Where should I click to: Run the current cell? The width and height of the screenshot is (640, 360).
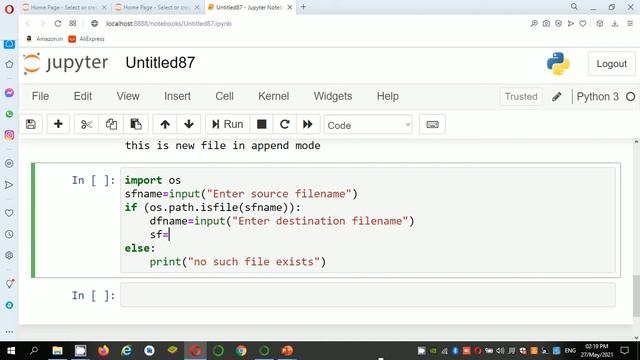point(227,124)
